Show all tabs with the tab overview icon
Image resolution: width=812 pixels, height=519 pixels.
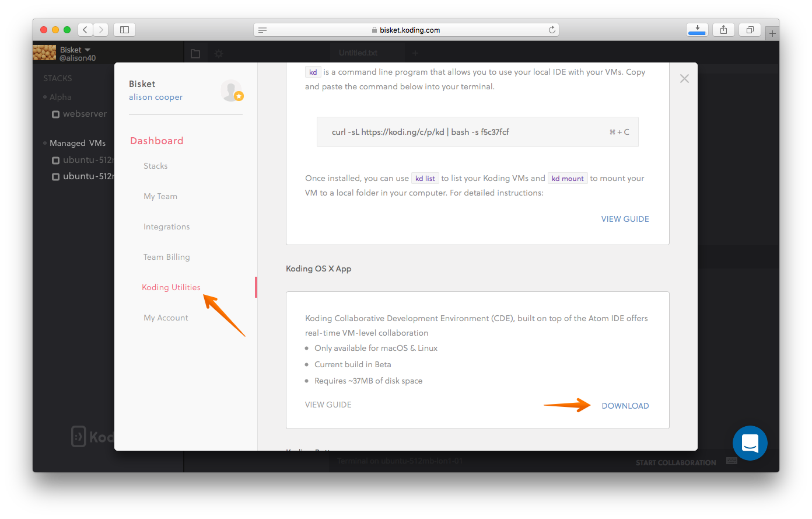[x=750, y=30]
